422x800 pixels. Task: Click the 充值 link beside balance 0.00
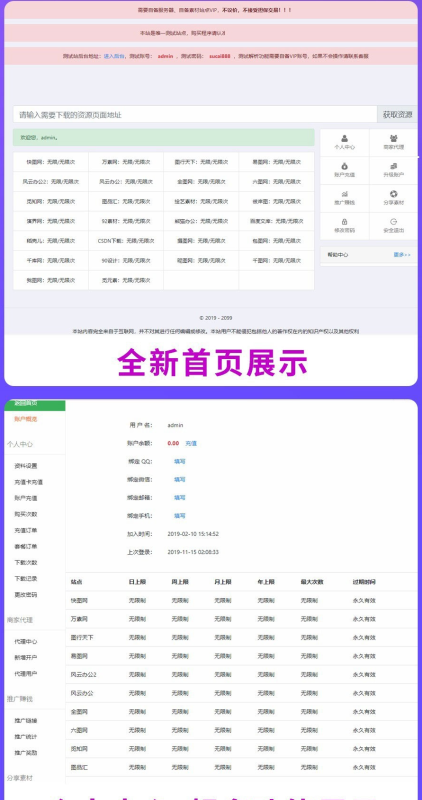190,443
